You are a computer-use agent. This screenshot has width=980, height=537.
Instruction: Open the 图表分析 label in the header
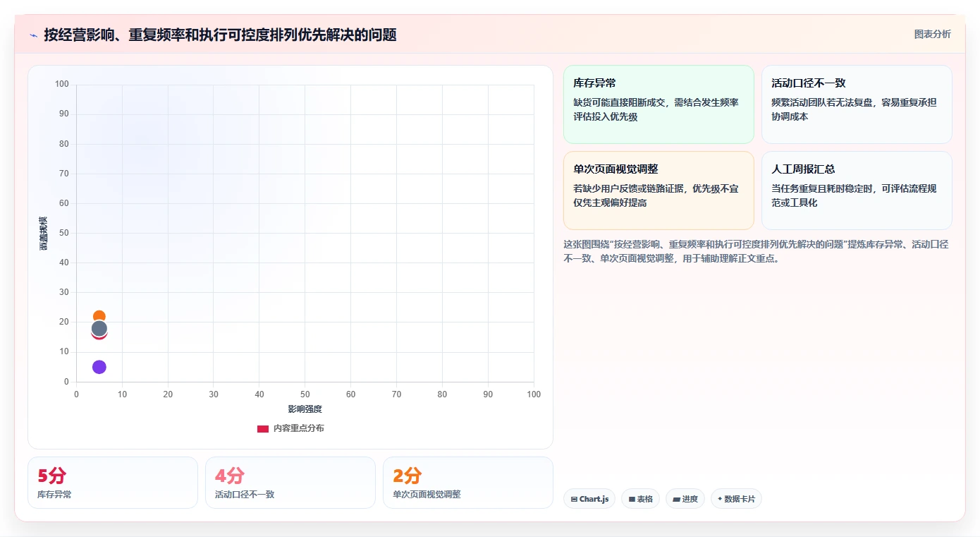pyautogui.click(x=932, y=34)
